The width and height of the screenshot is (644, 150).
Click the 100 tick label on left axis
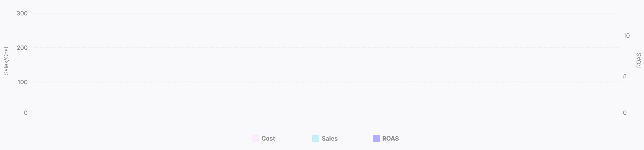coord(22,82)
